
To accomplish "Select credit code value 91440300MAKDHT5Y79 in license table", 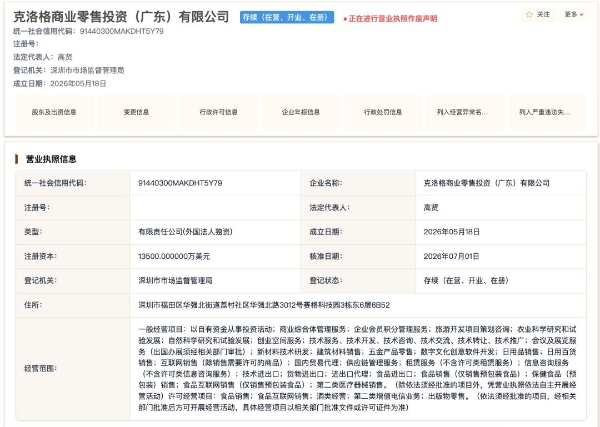I will tap(180, 183).
